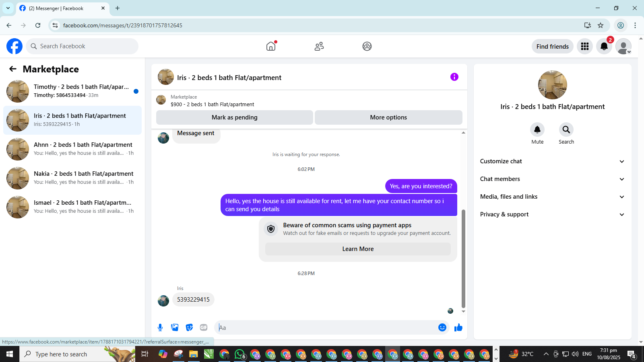The height and width of the screenshot is (362, 644).
Task: Expand the Privacy & support section
Action: click(552, 214)
